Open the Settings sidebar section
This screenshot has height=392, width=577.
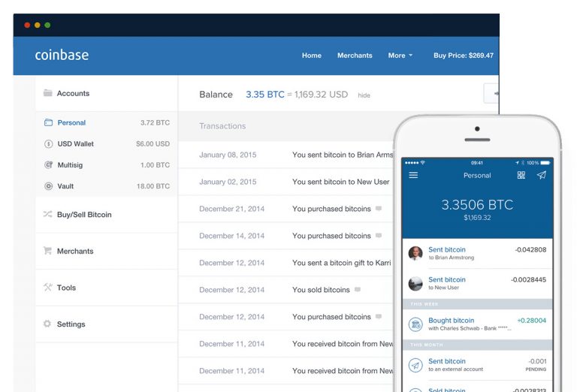pyautogui.click(x=107, y=324)
